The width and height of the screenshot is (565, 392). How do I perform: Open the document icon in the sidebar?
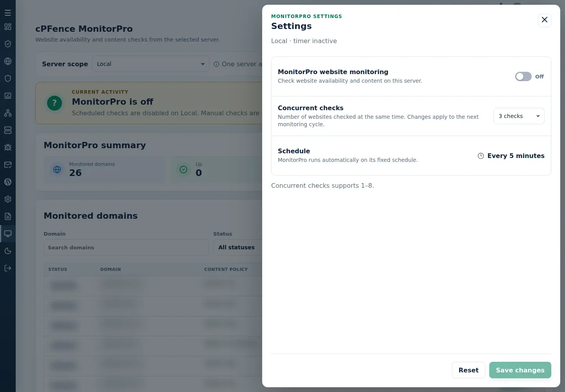pos(8,216)
